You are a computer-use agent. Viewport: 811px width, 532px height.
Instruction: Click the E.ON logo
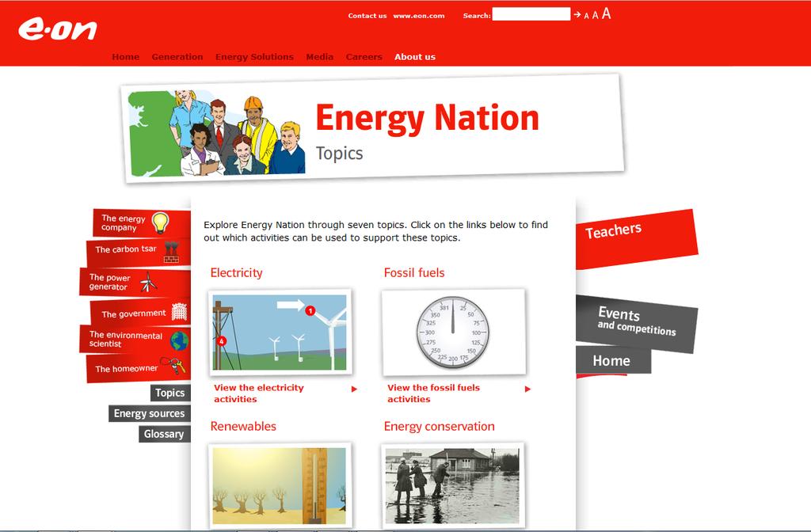(57, 29)
